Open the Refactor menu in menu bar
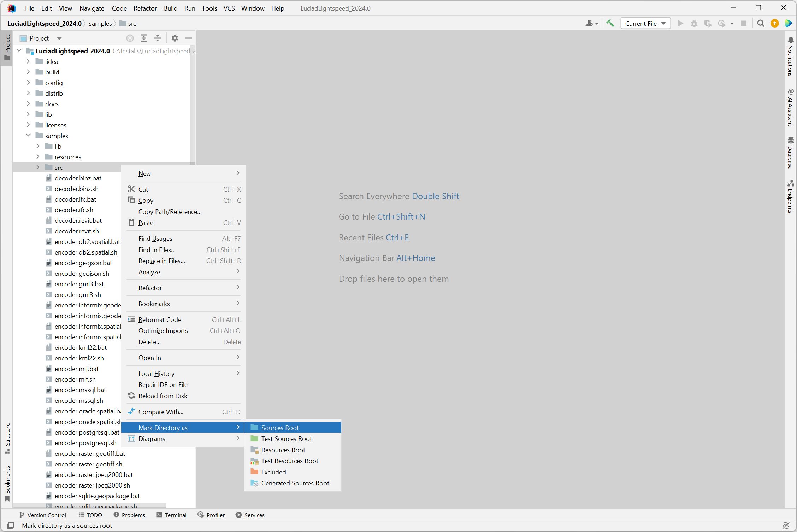The width and height of the screenshot is (797, 532). 145,8
